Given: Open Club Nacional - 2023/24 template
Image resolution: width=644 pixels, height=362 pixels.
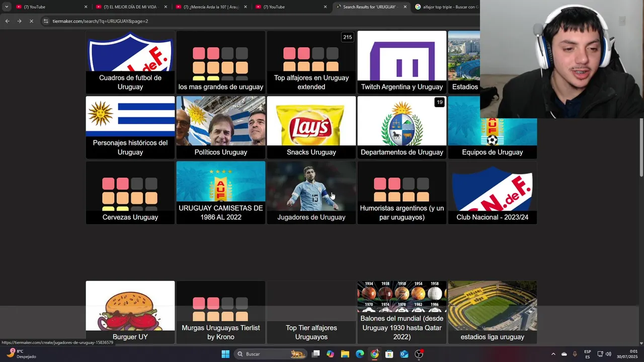Looking at the screenshot, I should coord(493,193).
